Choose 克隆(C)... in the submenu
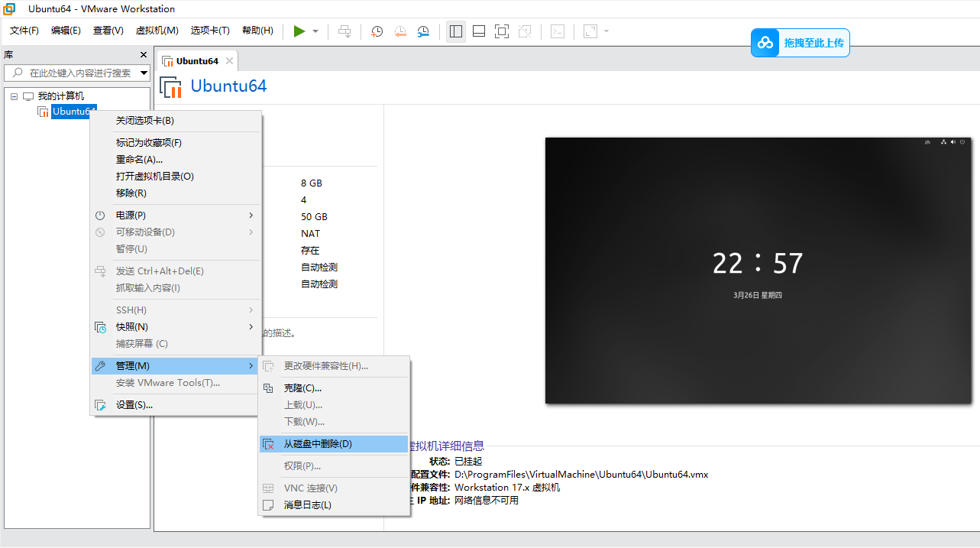 334,388
